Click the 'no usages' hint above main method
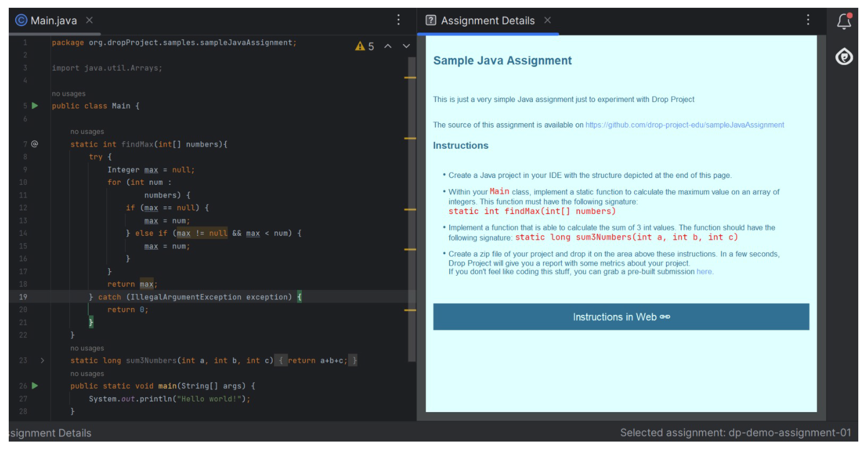The height and width of the screenshot is (450, 868). pos(87,373)
